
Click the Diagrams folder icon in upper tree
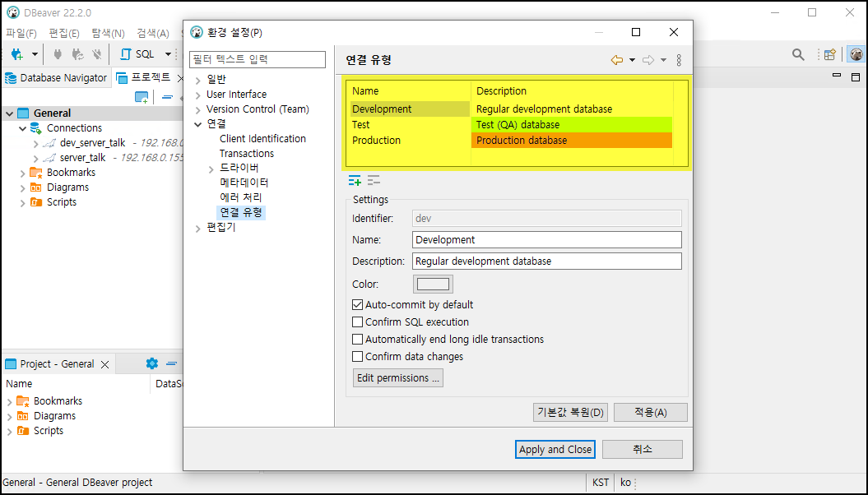click(x=36, y=187)
